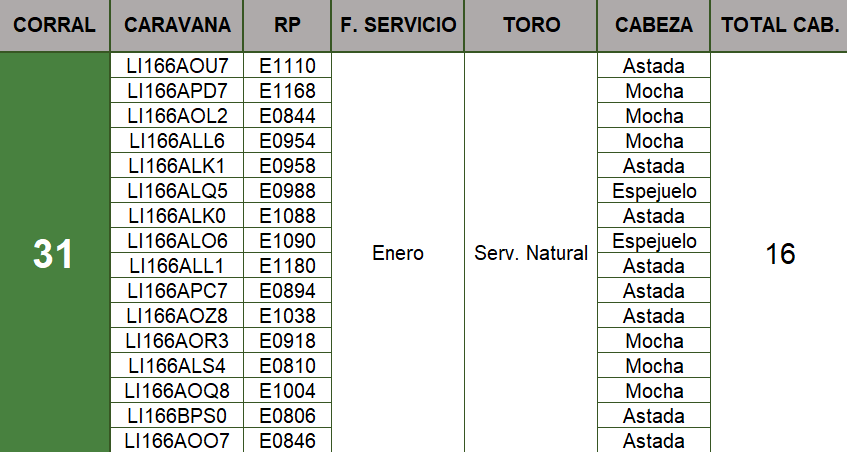Click the TOTAL CAB. header cell
847x452 pixels.
[x=779, y=25]
